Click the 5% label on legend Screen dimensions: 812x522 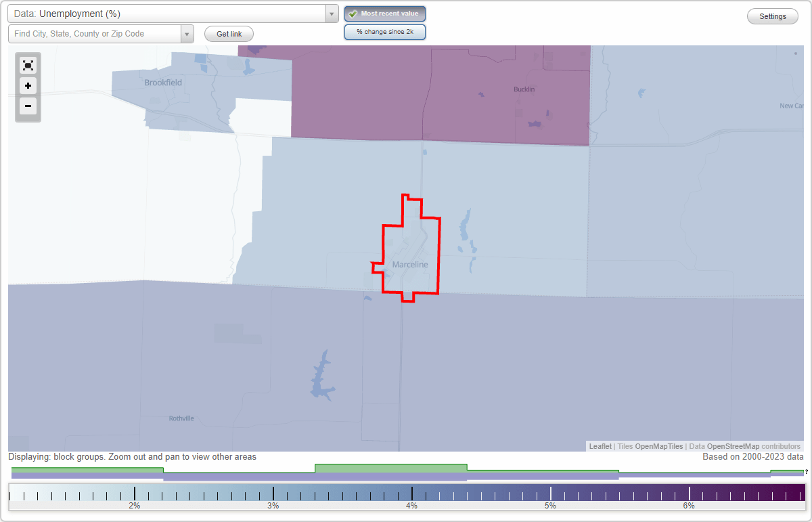coord(551,506)
